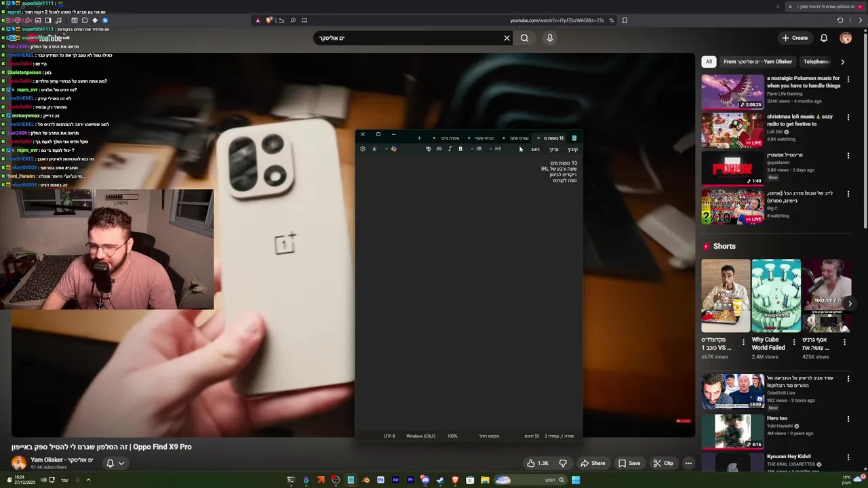
Task: Open the Notepad settings gear
Action: tap(363, 149)
